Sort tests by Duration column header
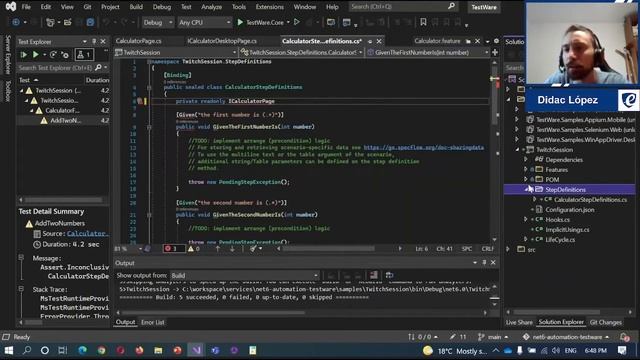The image size is (640, 360). tap(97, 80)
